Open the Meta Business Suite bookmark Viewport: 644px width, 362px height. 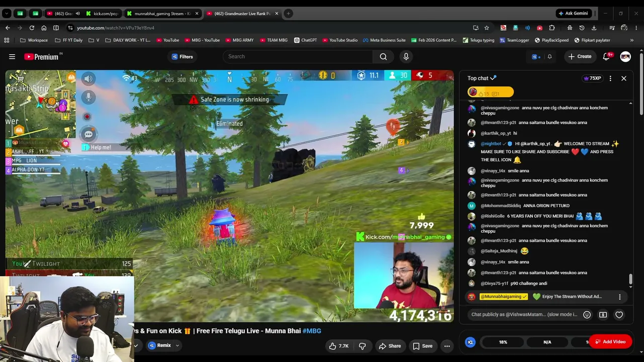384,40
